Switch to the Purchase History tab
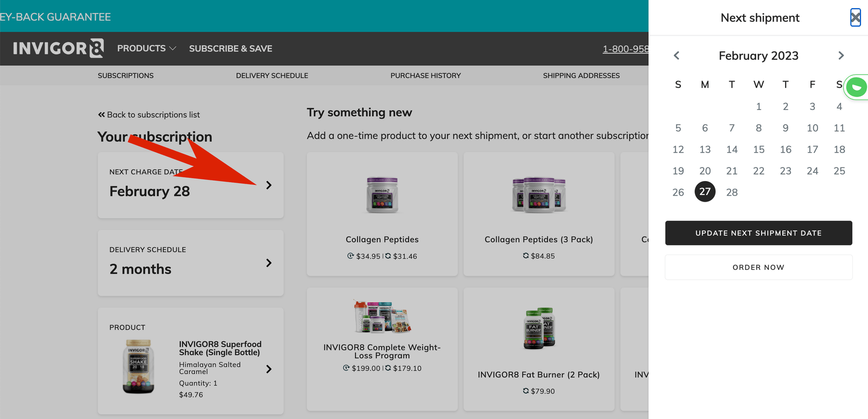The image size is (868, 419). pos(425,75)
